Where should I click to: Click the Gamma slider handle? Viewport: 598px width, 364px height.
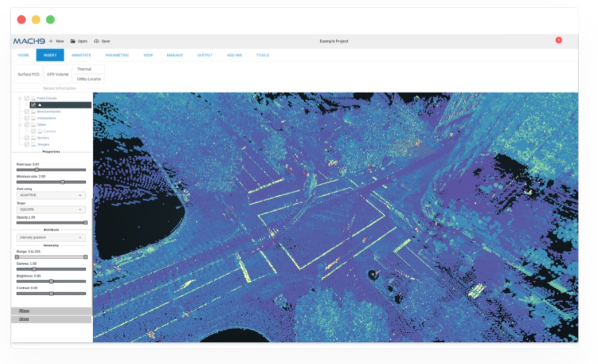(x=34, y=269)
